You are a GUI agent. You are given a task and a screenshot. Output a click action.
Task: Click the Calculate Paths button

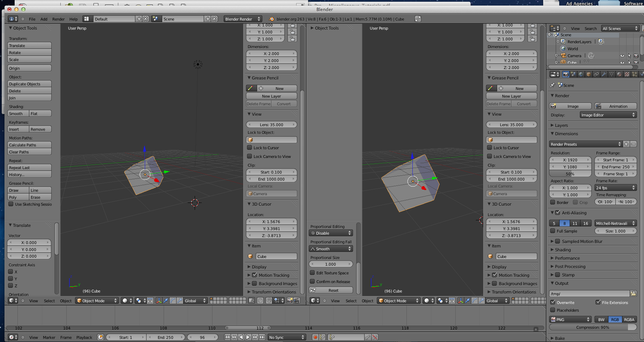[x=29, y=145]
